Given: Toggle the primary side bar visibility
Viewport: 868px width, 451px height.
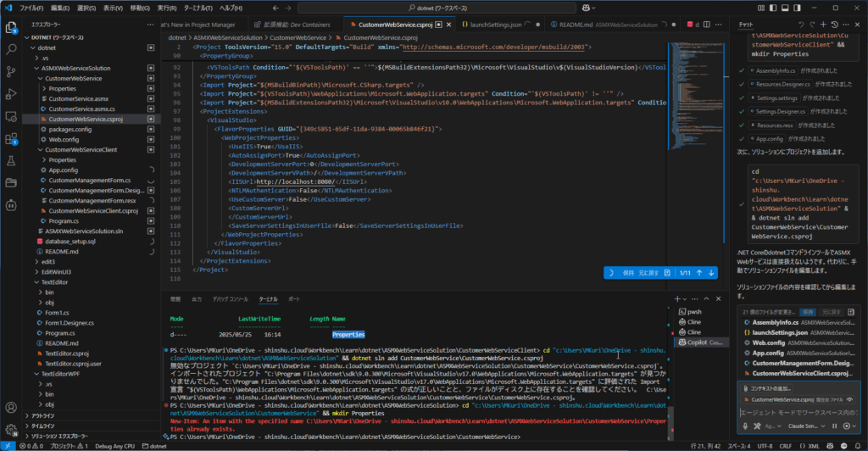Looking at the screenshot, I should 773,8.
